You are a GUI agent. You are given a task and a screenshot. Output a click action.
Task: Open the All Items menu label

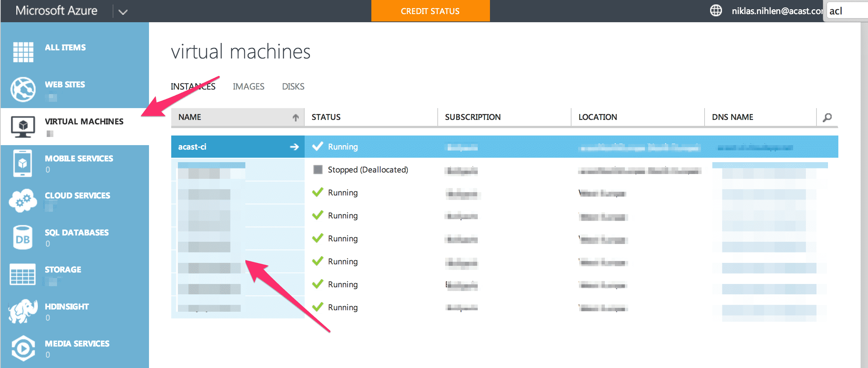tap(65, 47)
